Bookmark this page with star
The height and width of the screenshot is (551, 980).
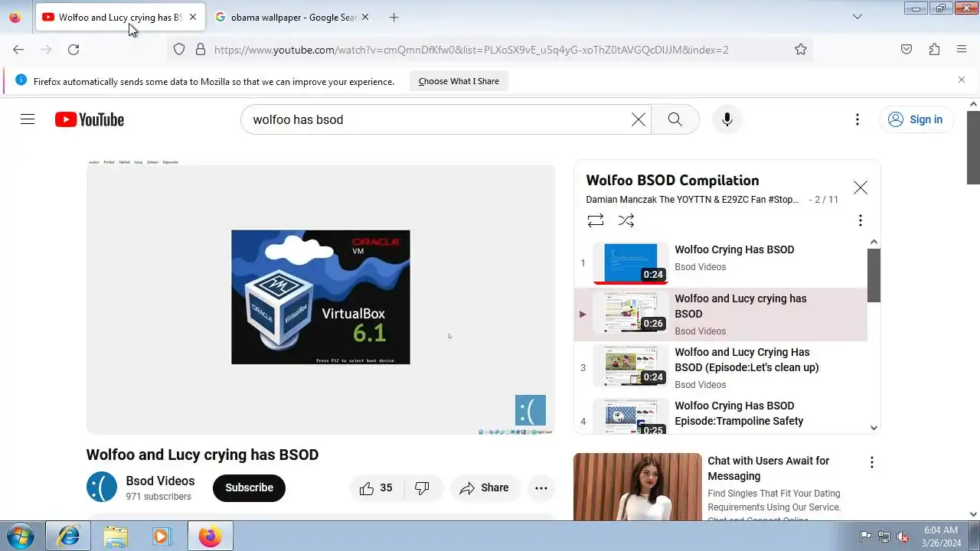801,50
